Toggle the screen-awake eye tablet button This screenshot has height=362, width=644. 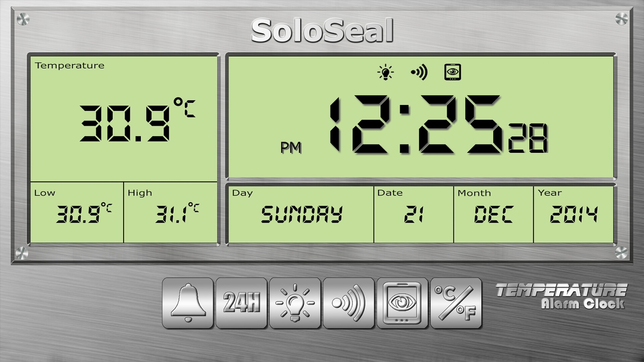[x=402, y=303]
